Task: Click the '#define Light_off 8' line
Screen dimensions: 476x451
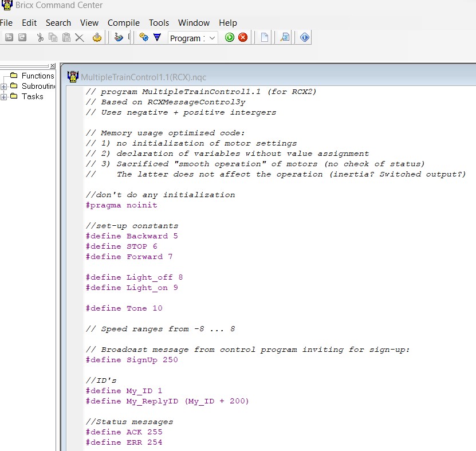Action: 134,277
